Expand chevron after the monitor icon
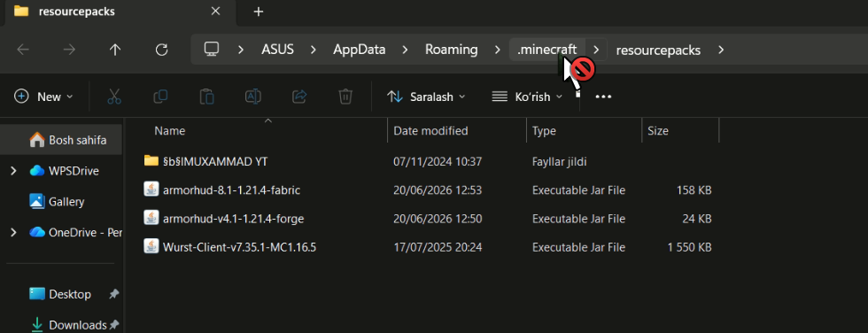 coord(241,50)
